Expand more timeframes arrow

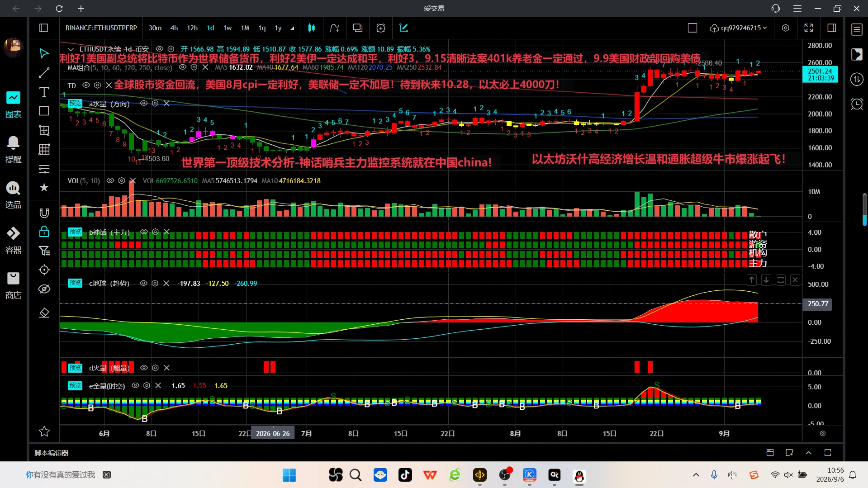coord(292,28)
